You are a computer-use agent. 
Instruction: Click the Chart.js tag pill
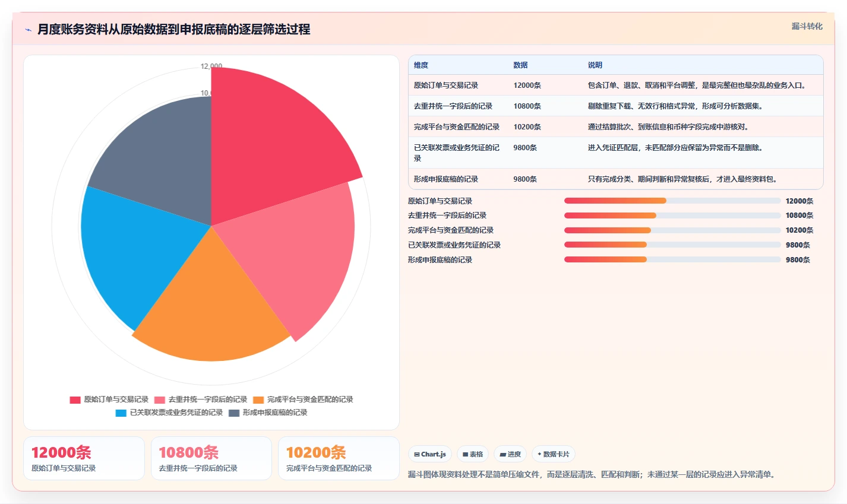coord(430,454)
